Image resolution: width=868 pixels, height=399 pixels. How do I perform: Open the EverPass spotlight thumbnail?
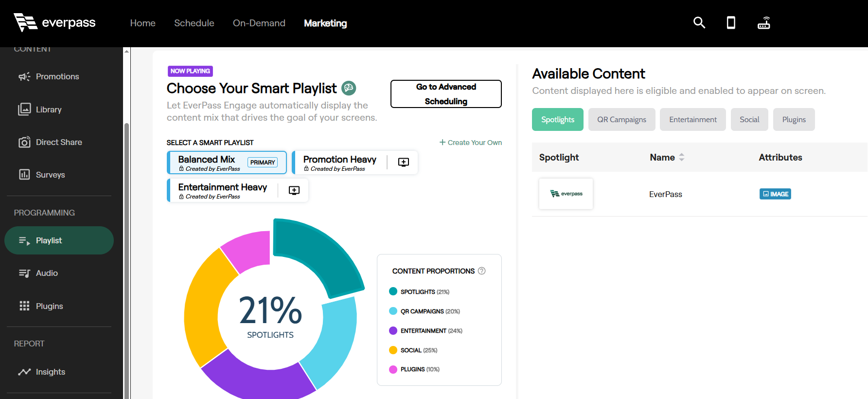(x=566, y=194)
